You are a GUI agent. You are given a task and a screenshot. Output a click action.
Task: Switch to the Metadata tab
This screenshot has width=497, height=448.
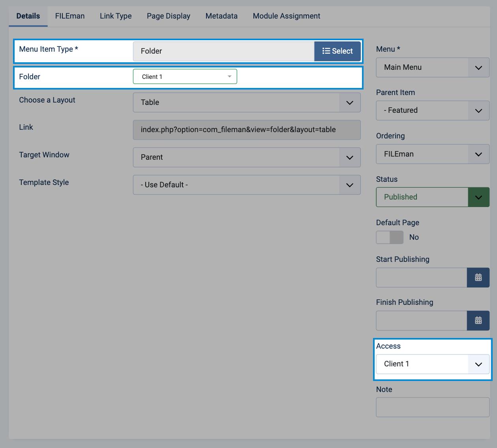click(x=221, y=16)
